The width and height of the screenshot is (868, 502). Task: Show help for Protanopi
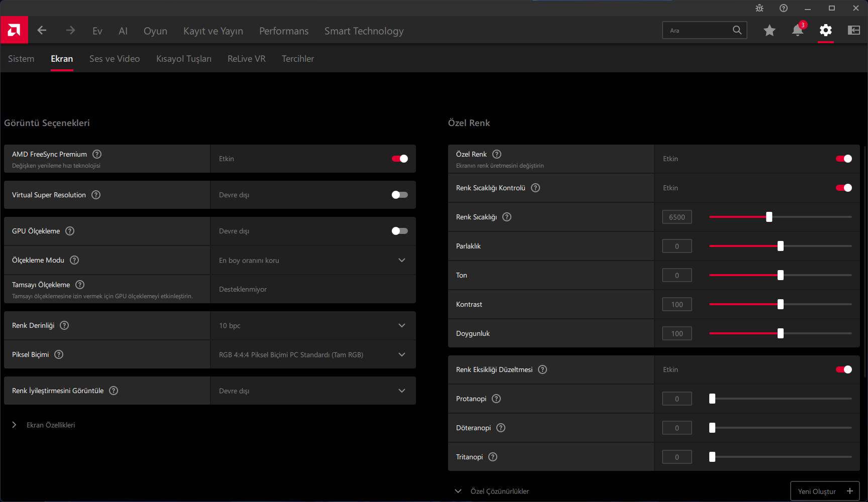pos(496,399)
